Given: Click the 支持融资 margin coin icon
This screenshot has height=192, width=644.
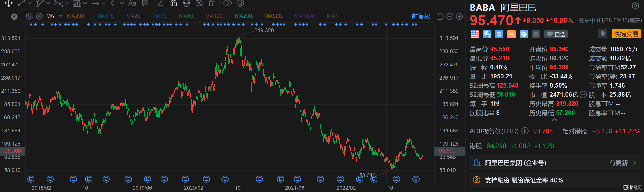Looking at the screenshot, I should [476, 180].
